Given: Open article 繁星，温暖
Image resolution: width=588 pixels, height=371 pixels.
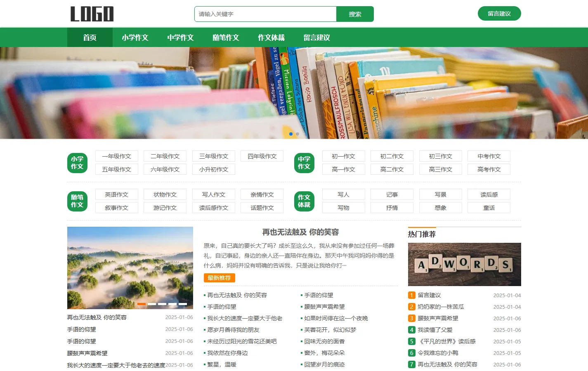Looking at the screenshot, I should 222,364.
